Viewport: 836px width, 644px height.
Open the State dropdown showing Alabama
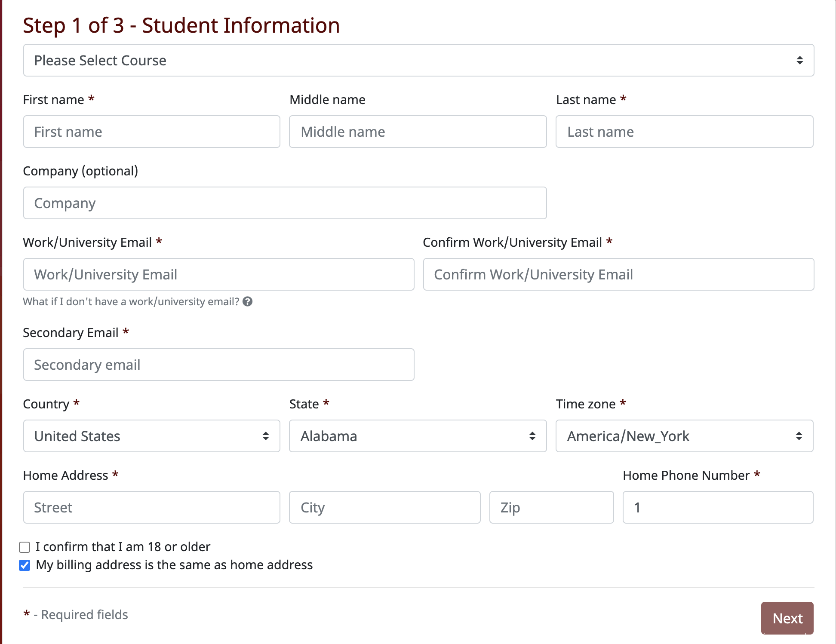417,436
